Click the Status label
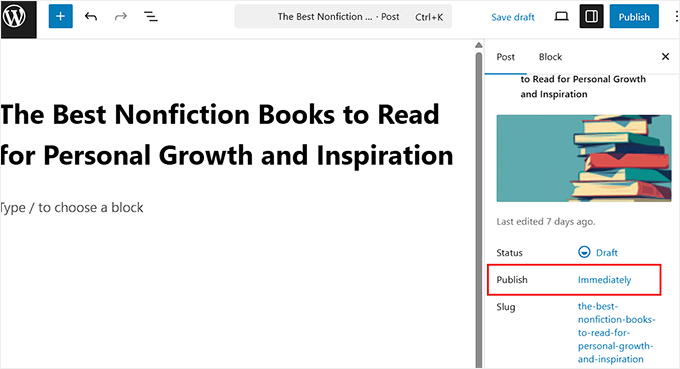The width and height of the screenshot is (680, 369). 509,253
